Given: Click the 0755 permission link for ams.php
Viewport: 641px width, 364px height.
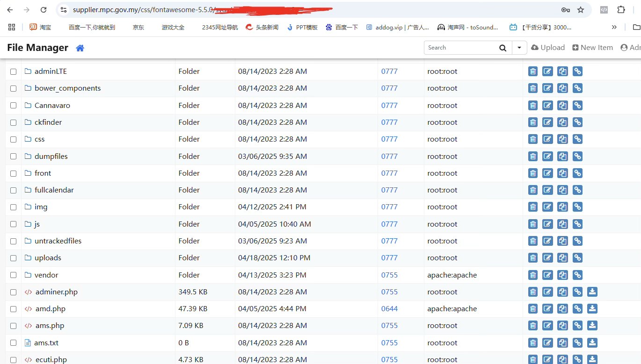Looking at the screenshot, I should click(x=389, y=326).
